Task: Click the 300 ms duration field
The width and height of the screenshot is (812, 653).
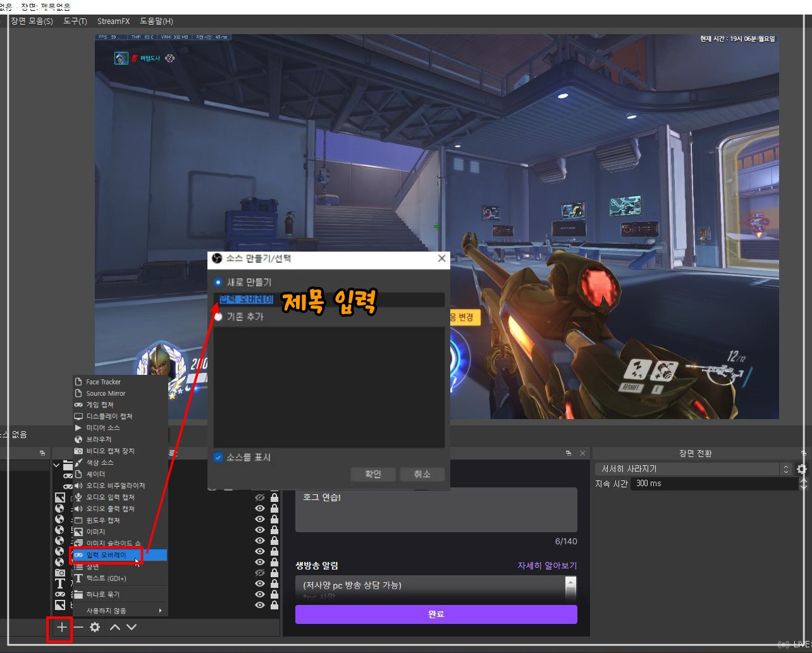Action: (x=714, y=484)
